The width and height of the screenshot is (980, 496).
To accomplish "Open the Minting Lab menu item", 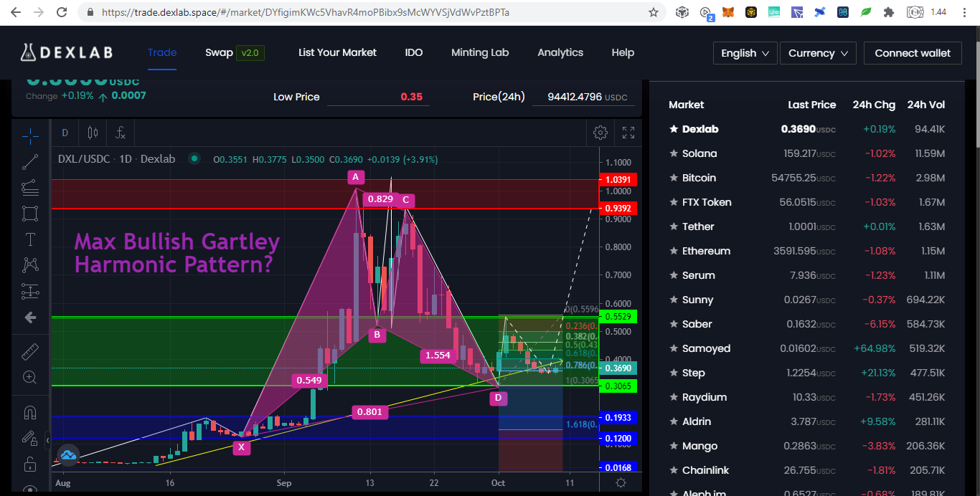I will (x=480, y=52).
